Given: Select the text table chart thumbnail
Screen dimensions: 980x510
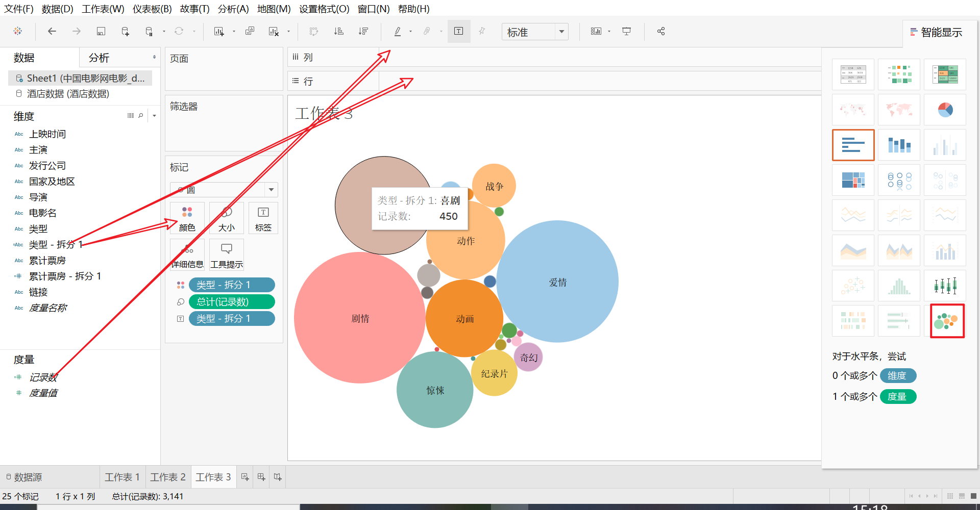Looking at the screenshot, I should coord(853,74).
